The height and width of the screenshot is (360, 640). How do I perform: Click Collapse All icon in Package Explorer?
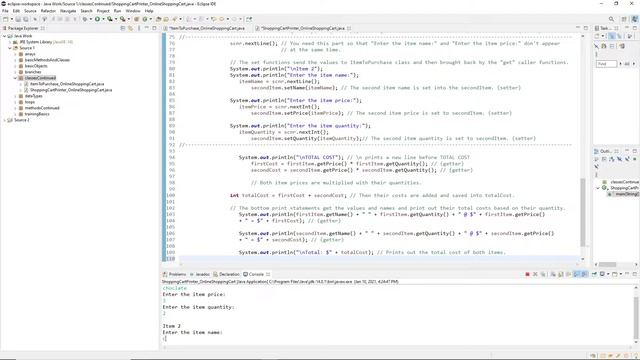(123, 28)
